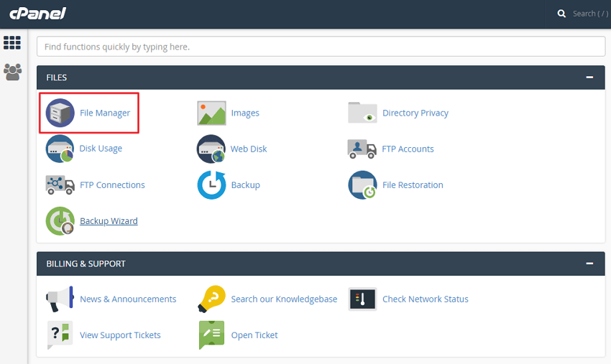Open the Web Disk icon
The width and height of the screenshot is (611, 364).
click(211, 149)
